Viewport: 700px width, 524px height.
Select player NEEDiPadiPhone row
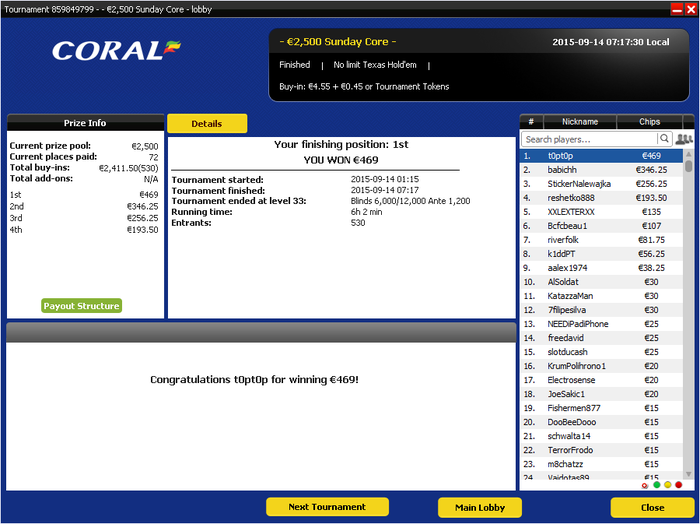click(601, 324)
